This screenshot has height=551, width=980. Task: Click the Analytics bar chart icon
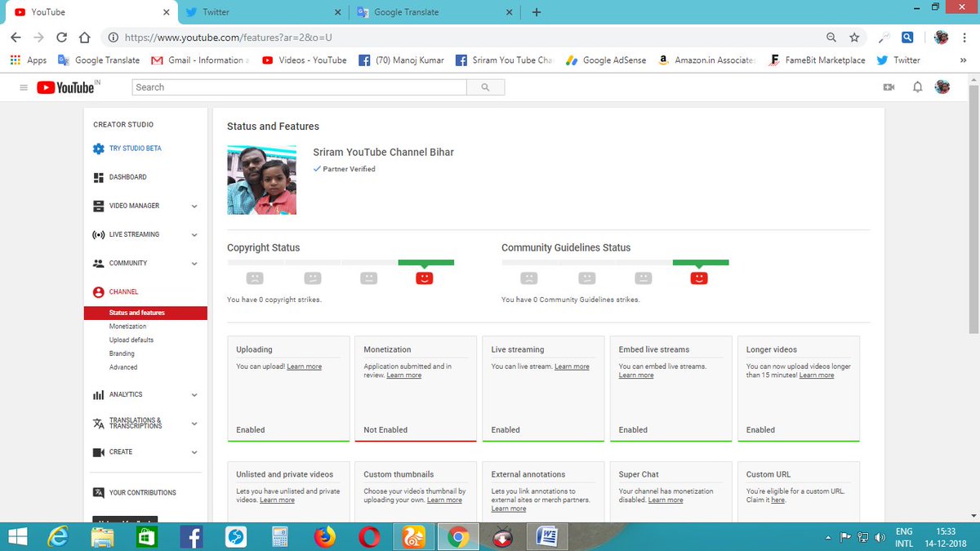click(x=99, y=394)
